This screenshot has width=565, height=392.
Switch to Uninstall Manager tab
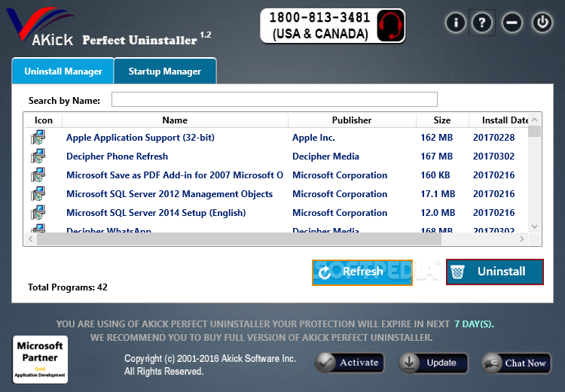(63, 71)
